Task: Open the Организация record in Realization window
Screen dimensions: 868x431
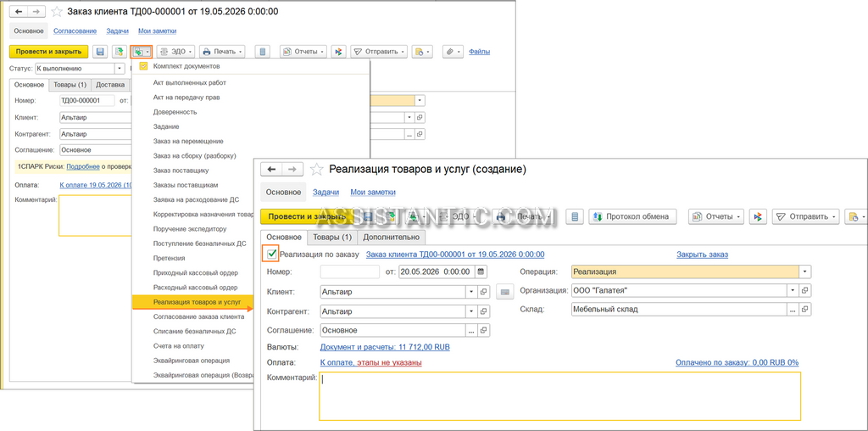Action: (805, 289)
